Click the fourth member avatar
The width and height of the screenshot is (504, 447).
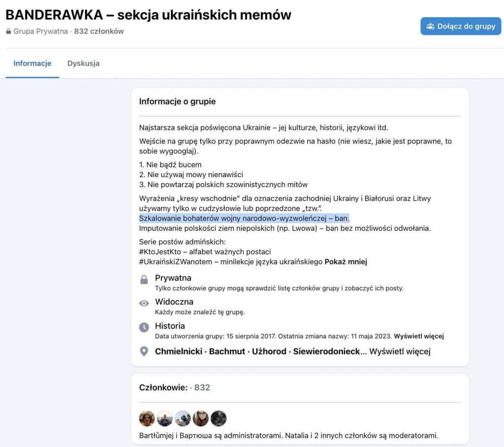point(200,418)
